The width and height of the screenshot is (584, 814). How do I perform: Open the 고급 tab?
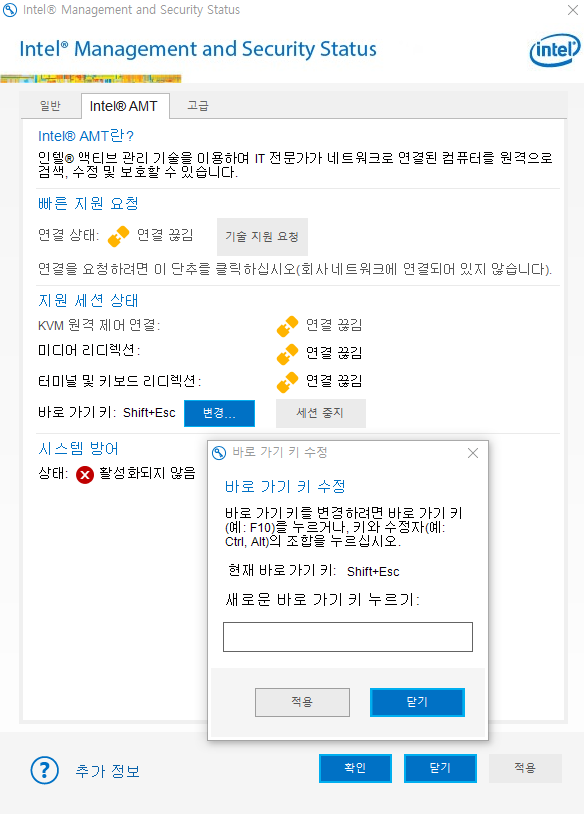(x=196, y=104)
